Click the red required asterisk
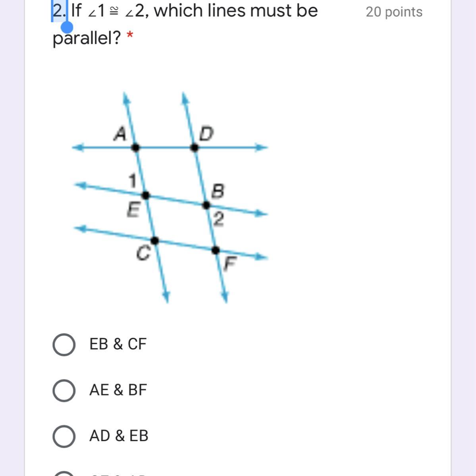Image resolution: width=476 pixels, height=476 pixels. click(x=129, y=36)
